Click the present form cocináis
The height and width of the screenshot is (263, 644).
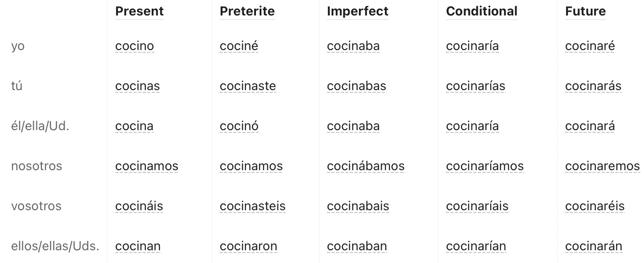pyautogui.click(x=139, y=207)
